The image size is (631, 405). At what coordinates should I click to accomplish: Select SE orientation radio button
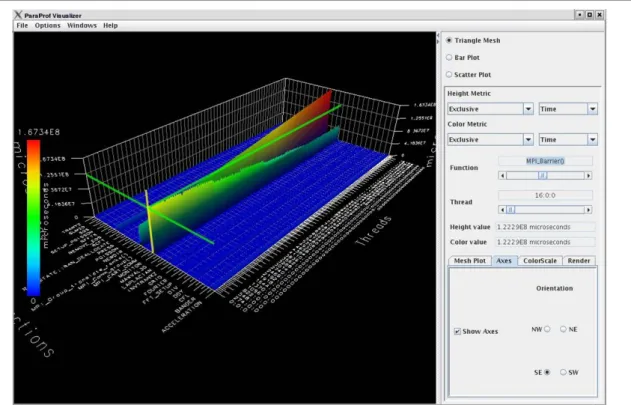pos(547,372)
